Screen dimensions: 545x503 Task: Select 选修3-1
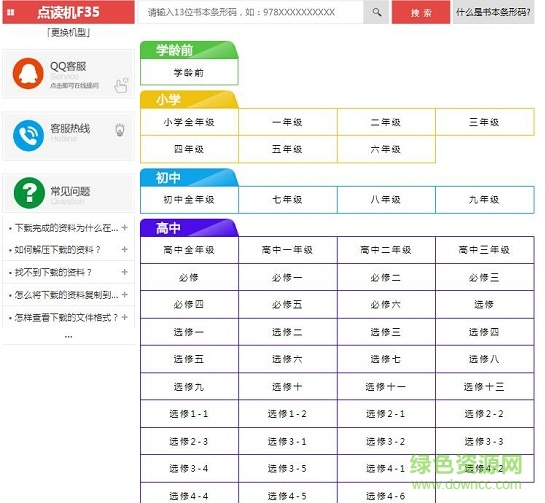point(288,441)
